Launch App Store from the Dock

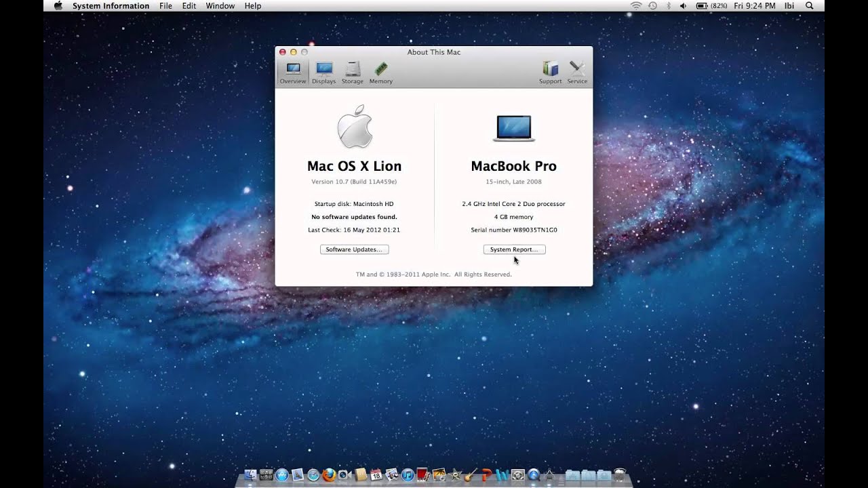click(x=282, y=475)
